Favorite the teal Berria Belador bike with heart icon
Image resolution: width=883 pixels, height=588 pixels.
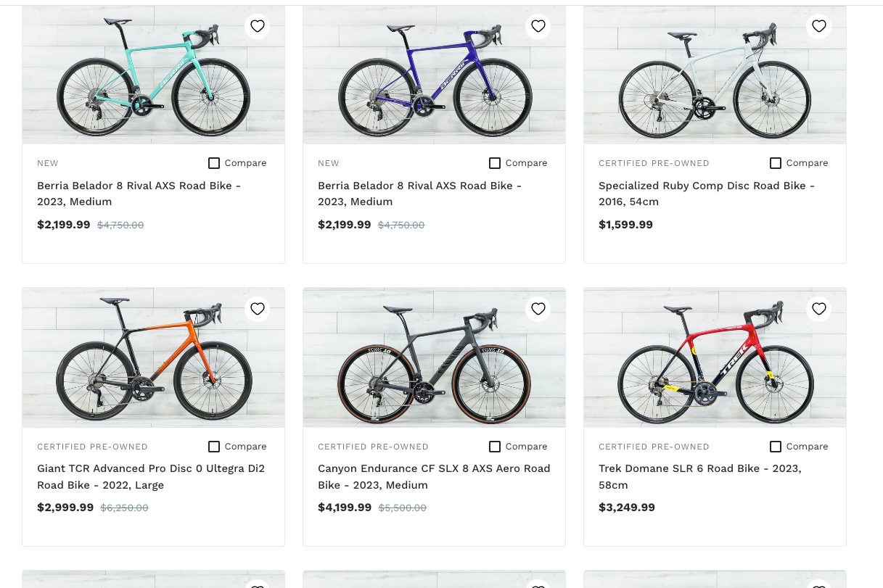pyautogui.click(x=258, y=26)
